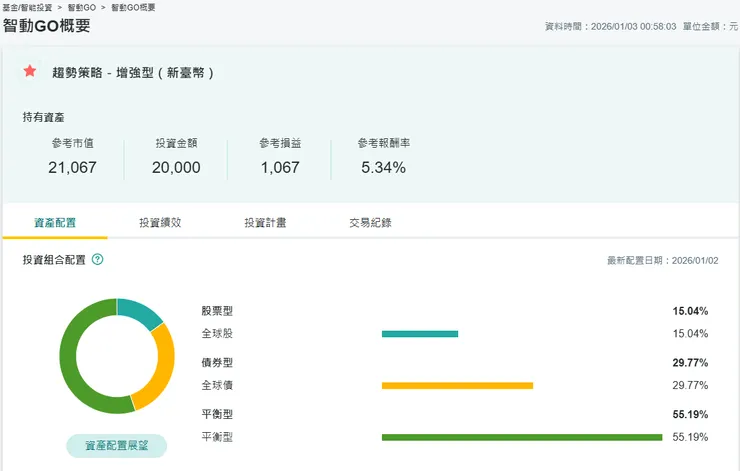
Task: Click the bold 29.77% 債券型 total
Action: click(690, 363)
